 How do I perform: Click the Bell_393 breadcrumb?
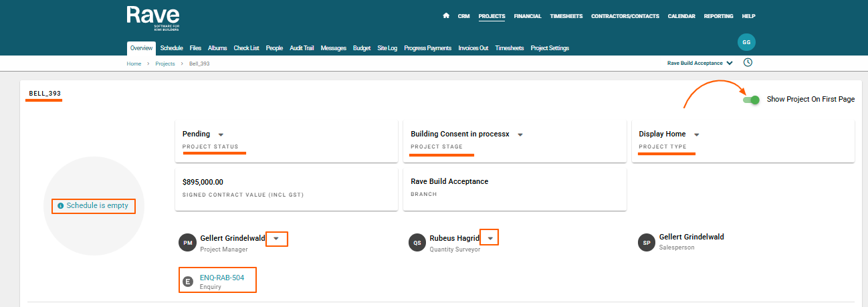(199, 64)
